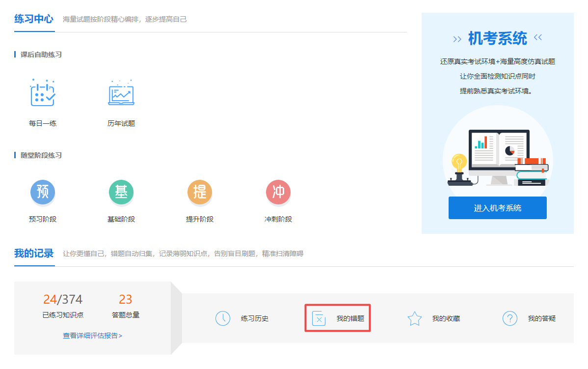Screen dimensions: 588x369
Task: Click the 答题总量 total answers count 23
Action: 126,299
